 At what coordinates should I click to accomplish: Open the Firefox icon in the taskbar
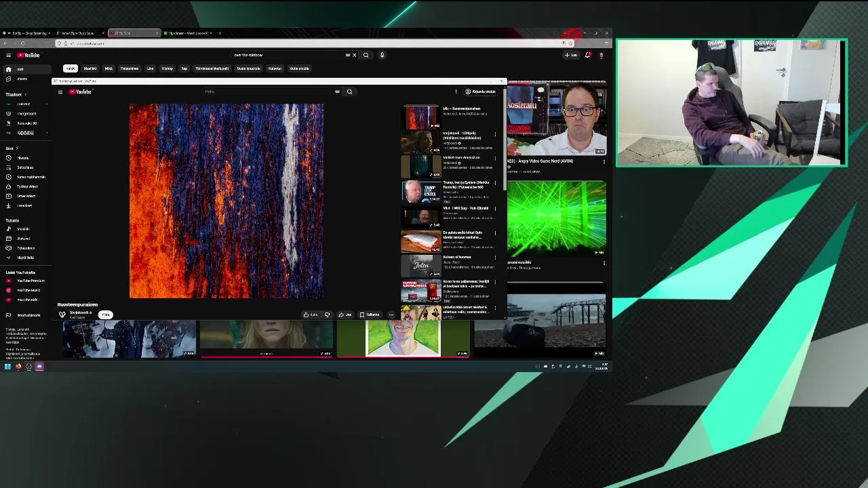pyautogui.click(x=18, y=367)
